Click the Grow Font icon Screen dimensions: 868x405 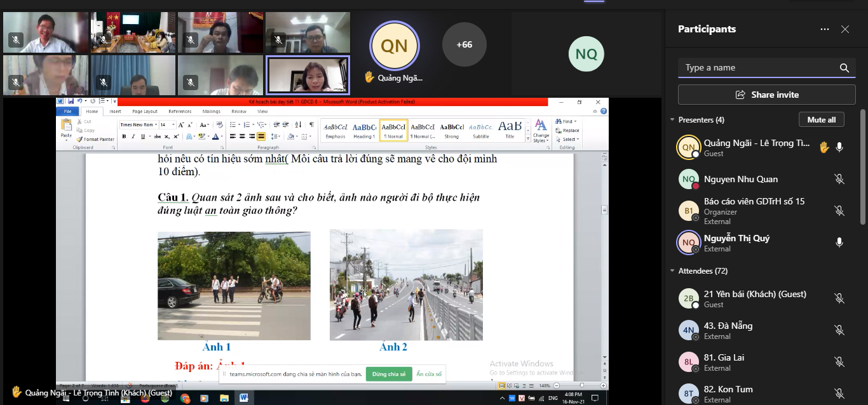[x=181, y=125]
